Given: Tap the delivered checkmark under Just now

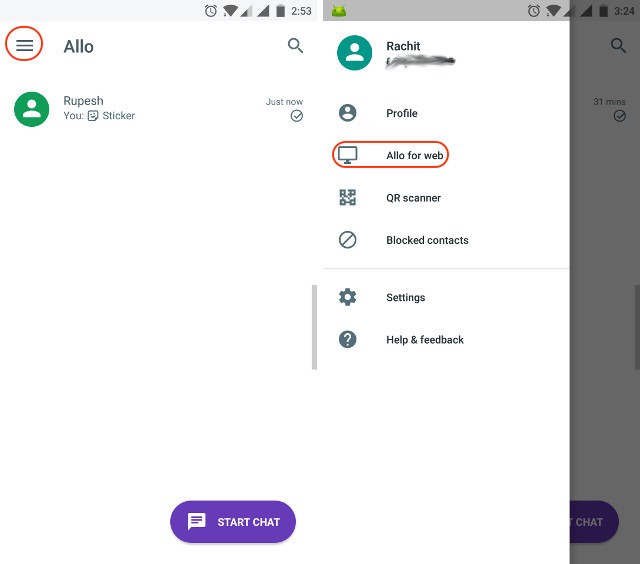Looking at the screenshot, I should click(297, 116).
